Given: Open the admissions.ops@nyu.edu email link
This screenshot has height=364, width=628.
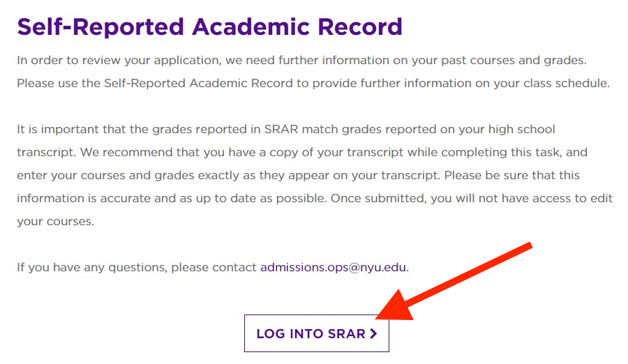Looking at the screenshot, I should pos(333,267).
